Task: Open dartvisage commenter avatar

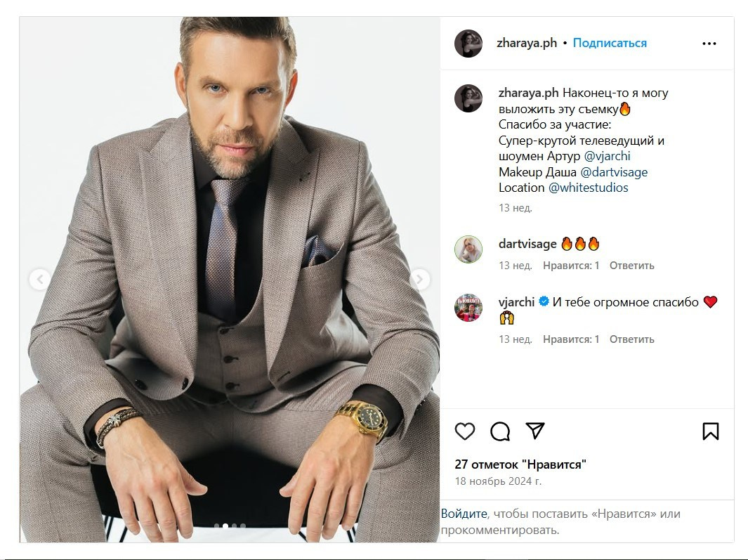Action: pyautogui.click(x=467, y=250)
